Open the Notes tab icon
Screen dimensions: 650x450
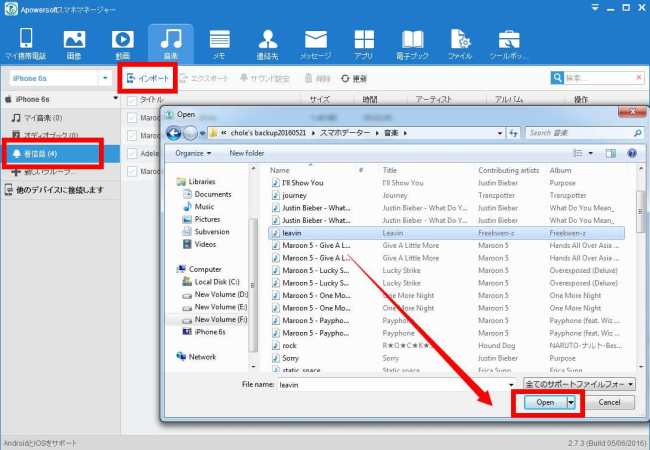[220, 39]
